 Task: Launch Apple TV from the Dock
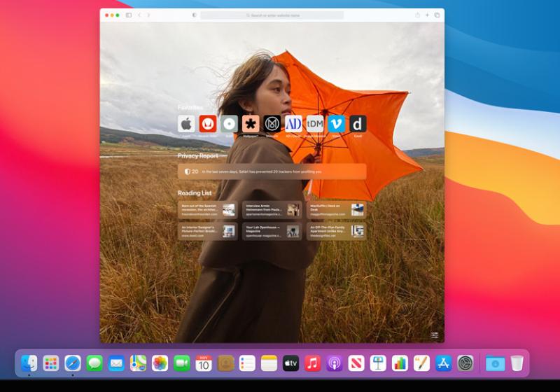tap(290, 363)
